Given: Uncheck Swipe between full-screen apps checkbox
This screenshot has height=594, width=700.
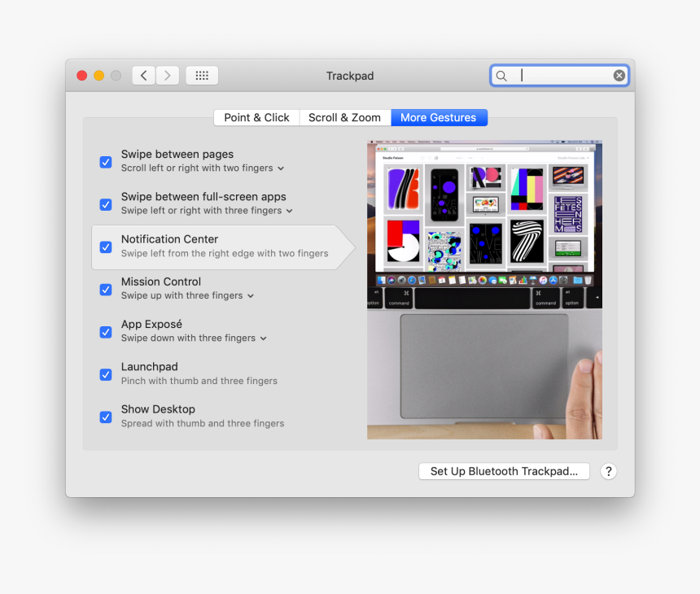Looking at the screenshot, I should point(106,204).
